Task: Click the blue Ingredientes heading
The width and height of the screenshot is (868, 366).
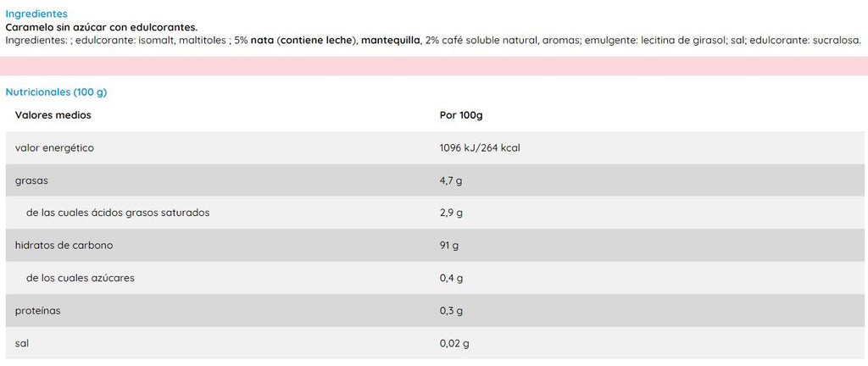Action: [x=36, y=14]
